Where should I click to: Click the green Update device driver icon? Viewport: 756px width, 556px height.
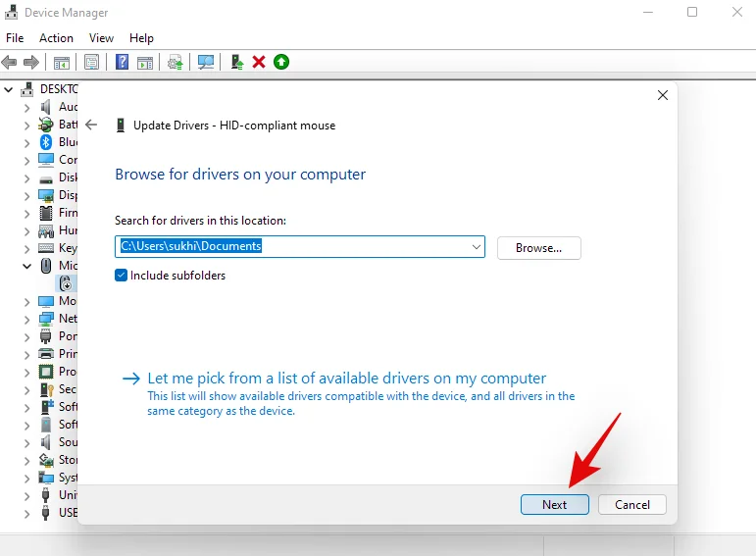[281, 62]
